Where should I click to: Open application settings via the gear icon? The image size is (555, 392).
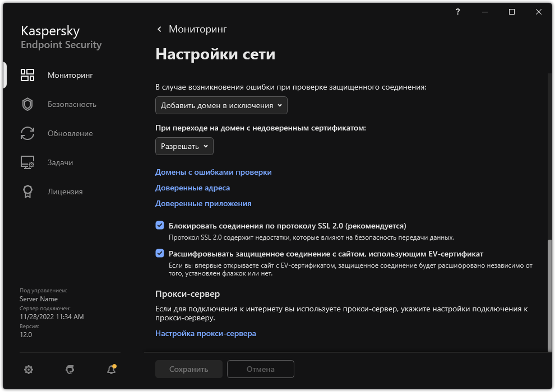click(x=29, y=369)
